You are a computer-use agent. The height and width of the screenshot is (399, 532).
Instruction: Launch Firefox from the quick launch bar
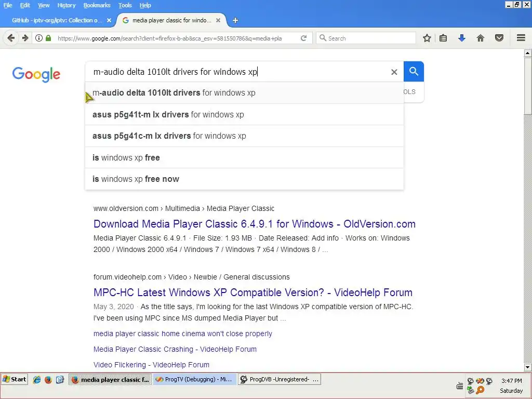(48, 379)
